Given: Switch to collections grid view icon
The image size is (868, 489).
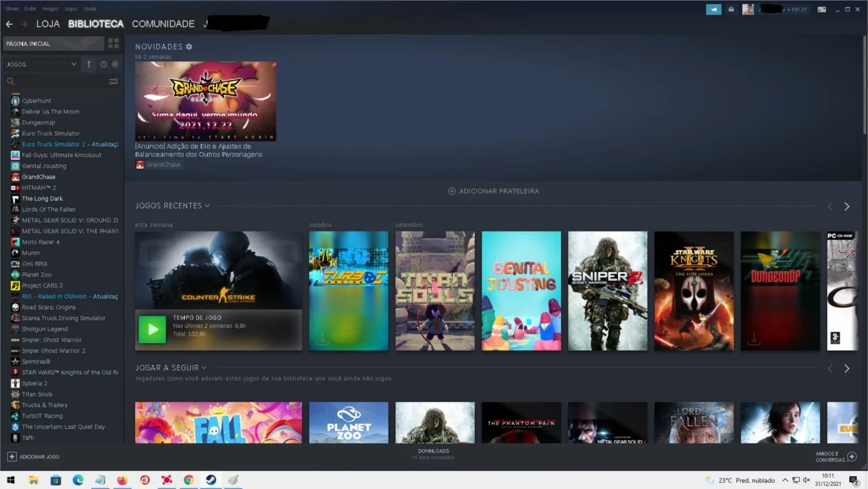Looking at the screenshot, I should [113, 43].
